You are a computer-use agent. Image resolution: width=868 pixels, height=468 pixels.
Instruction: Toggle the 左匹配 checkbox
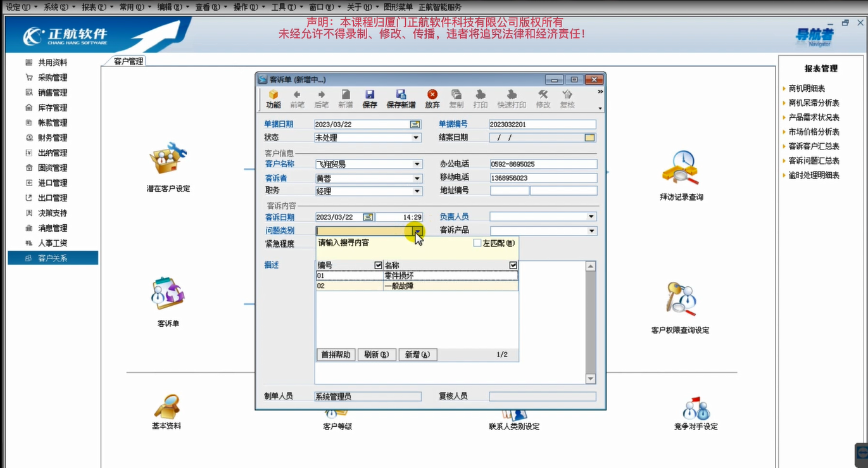pyautogui.click(x=477, y=243)
